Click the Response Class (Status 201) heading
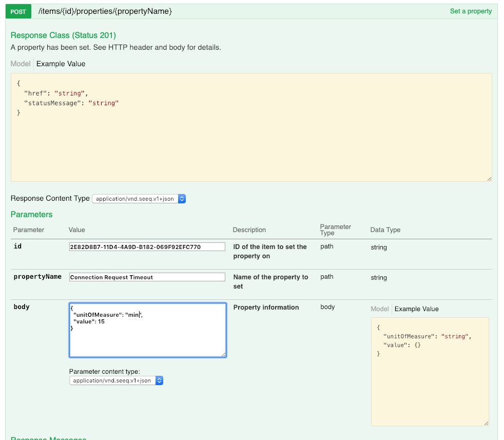Screen dimensions: 504x440 (63, 35)
